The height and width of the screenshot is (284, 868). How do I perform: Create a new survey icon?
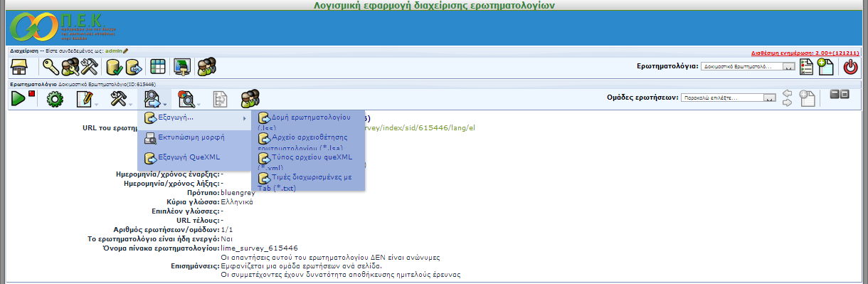click(825, 67)
